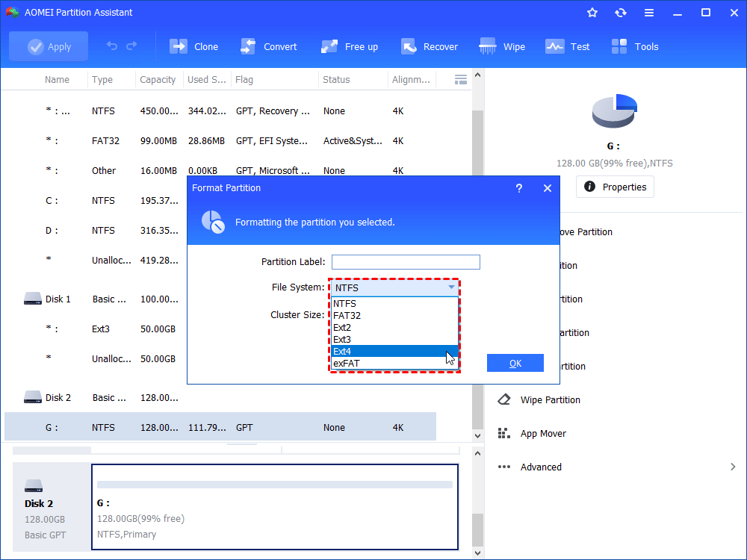Open the Clone tool

pyautogui.click(x=194, y=46)
